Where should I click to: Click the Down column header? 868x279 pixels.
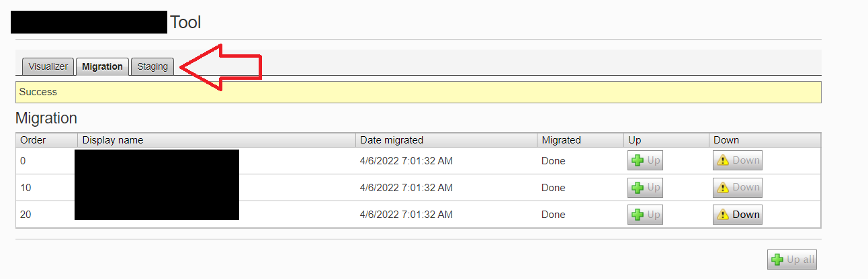[x=726, y=140]
